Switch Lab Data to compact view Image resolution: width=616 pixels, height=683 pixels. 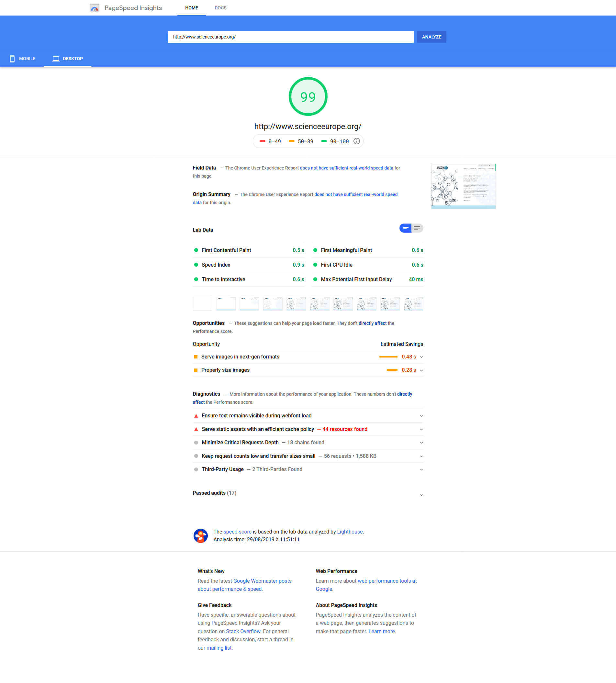[405, 228]
